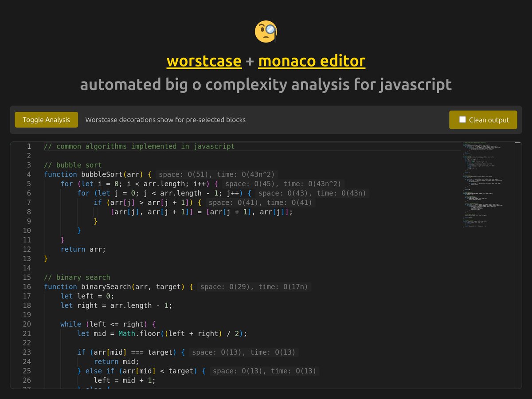Click the 'let right = arr.length - 1;' line

point(117,305)
